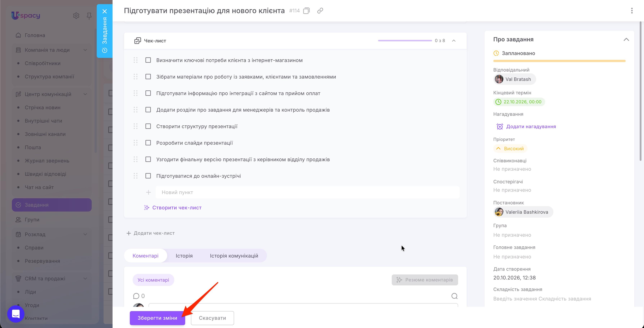Click the Скасувати button
This screenshot has height=328, width=644.
tap(212, 318)
